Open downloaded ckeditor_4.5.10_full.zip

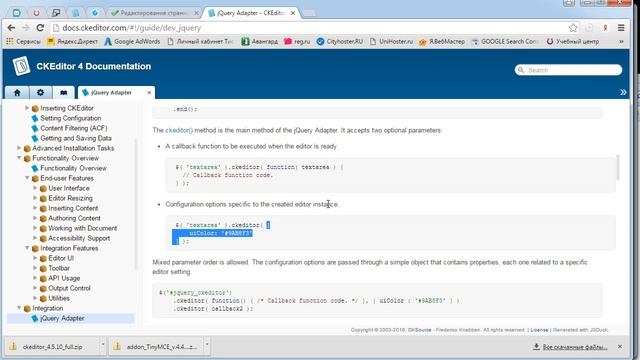(x=52, y=347)
